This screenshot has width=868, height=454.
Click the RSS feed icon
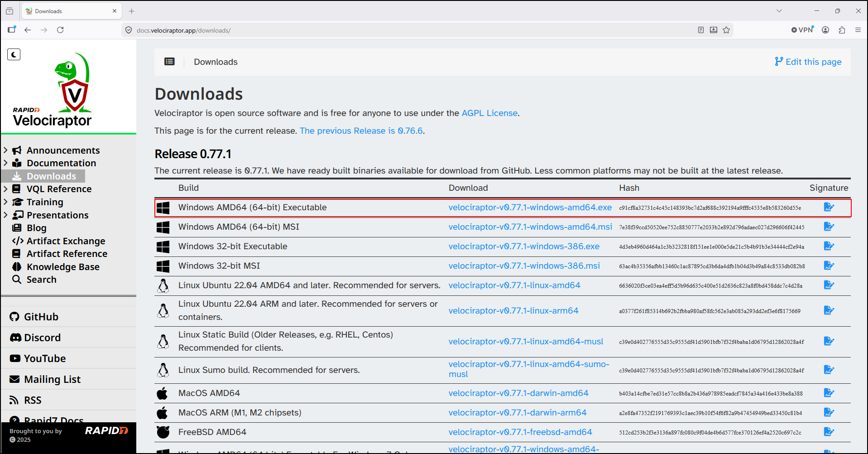tap(14, 400)
